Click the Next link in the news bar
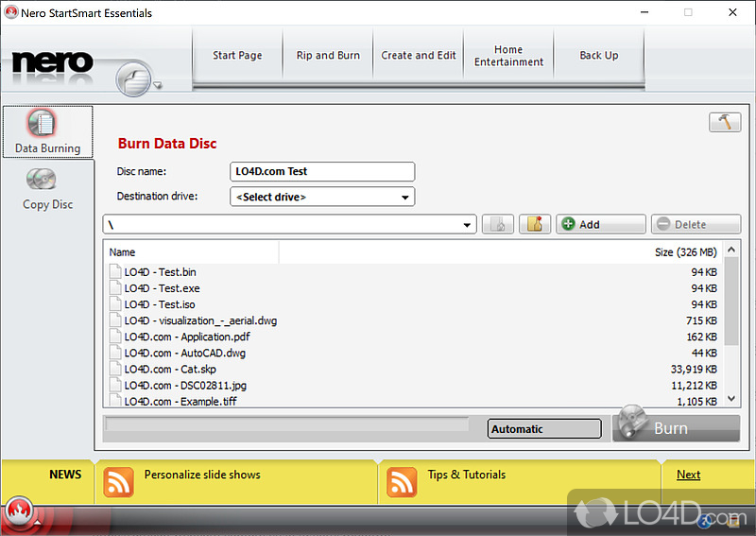The image size is (756, 536). coord(688,475)
